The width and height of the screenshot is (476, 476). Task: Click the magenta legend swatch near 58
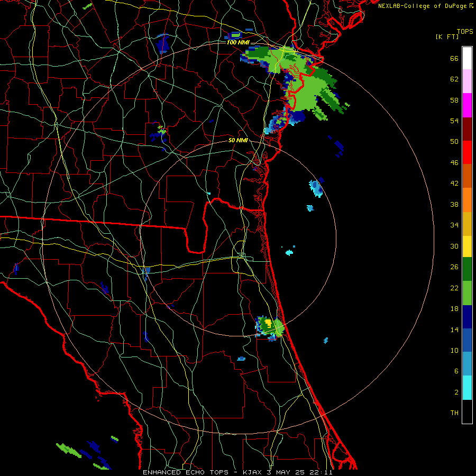pyautogui.click(x=467, y=105)
